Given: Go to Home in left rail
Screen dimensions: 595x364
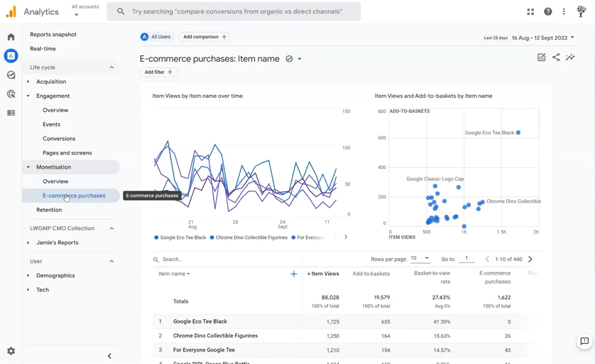Looking at the screenshot, I should click(11, 37).
